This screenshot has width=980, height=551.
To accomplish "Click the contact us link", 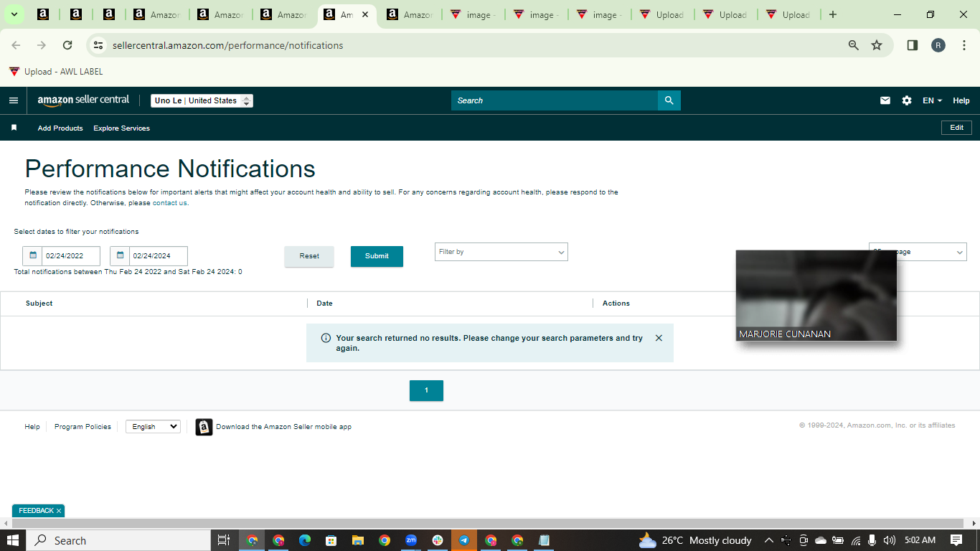I will click(170, 203).
